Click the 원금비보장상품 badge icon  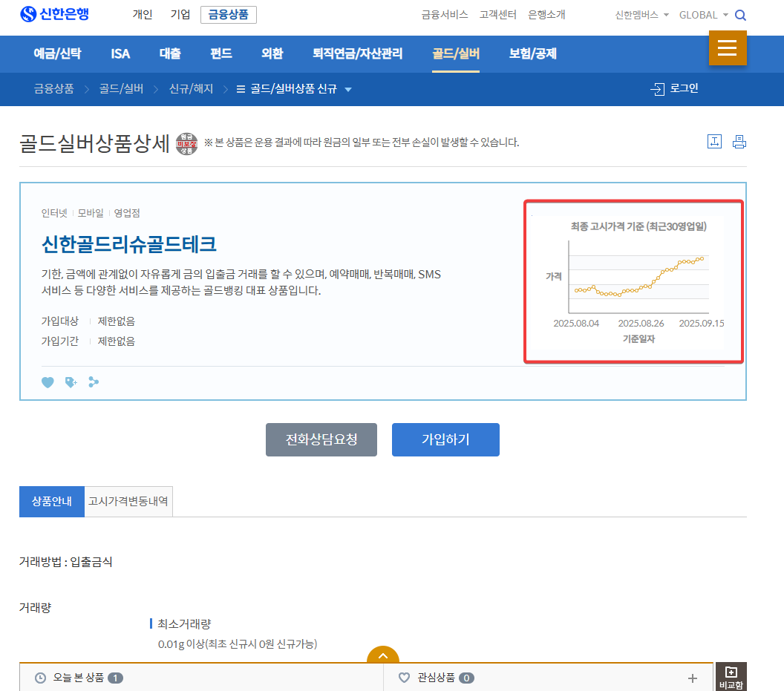[186, 144]
